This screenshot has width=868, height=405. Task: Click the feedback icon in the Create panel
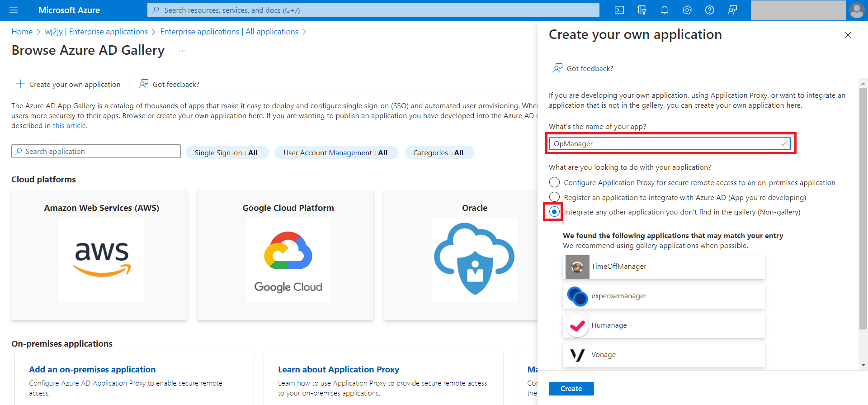[558, 68]
